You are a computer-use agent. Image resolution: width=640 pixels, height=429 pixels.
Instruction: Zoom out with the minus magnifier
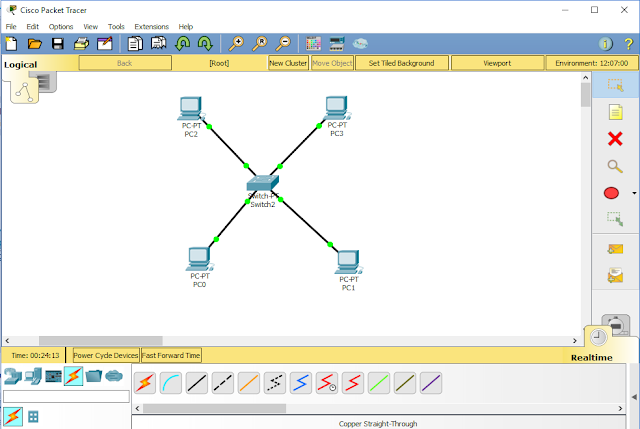click(x=283, y=44)
